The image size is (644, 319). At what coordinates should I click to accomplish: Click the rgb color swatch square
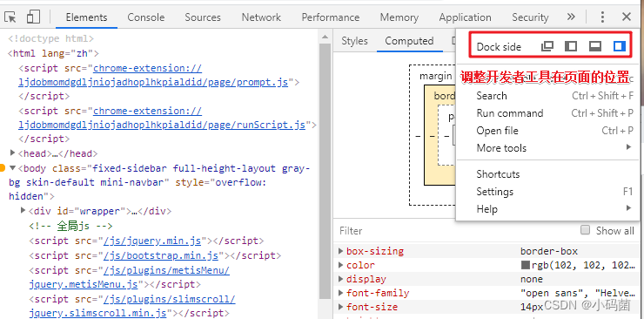[525, 265]
